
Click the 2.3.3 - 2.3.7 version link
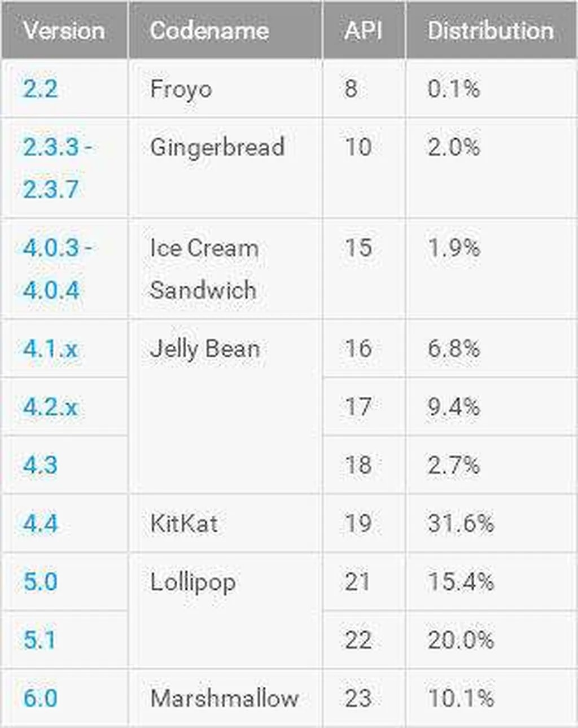[57, 168]
